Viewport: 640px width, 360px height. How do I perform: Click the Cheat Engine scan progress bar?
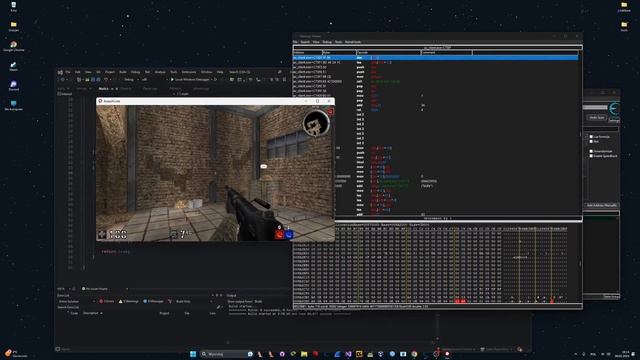[596, 107]
